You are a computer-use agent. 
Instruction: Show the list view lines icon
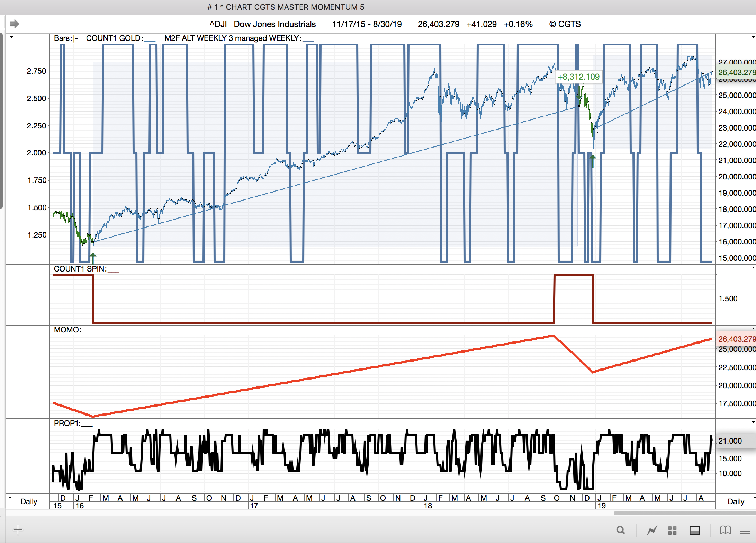[745, 530]
